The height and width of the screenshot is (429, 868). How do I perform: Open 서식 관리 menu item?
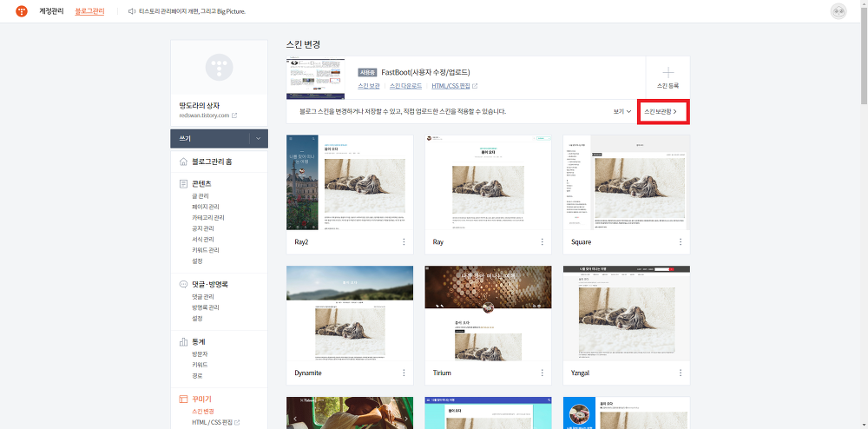click(202, 239)
